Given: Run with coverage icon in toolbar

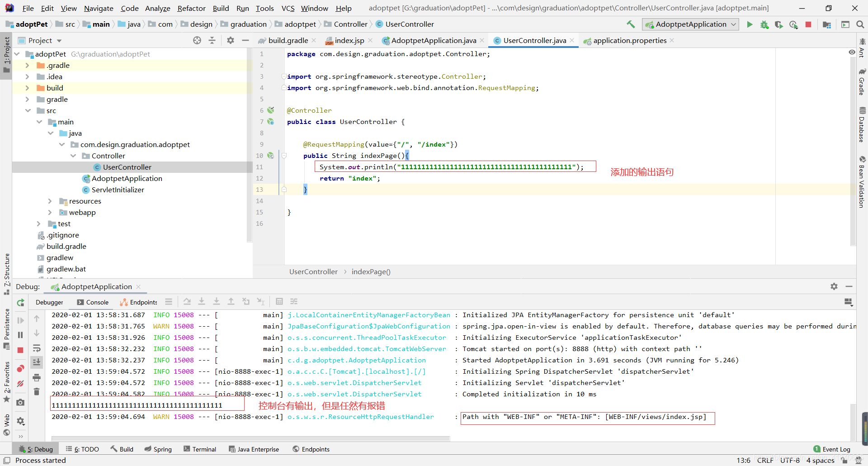Looking at the screenshot, I should point(778,24).
